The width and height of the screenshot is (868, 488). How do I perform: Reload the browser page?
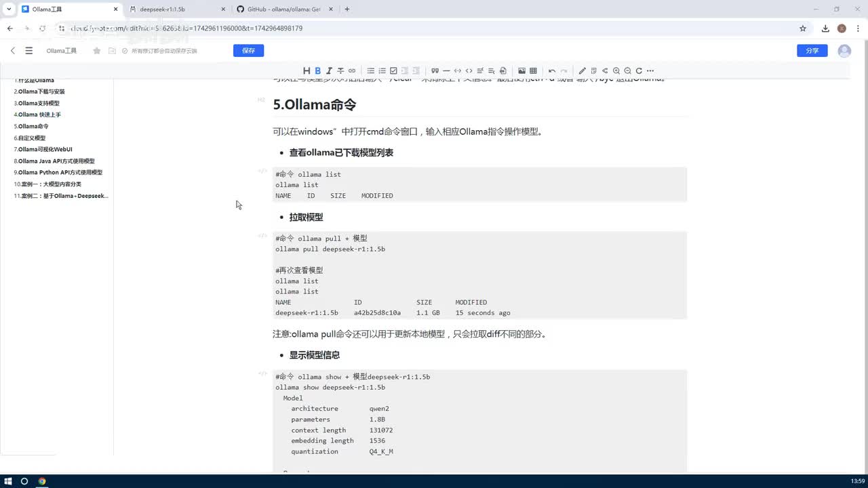tap(42, 28)
